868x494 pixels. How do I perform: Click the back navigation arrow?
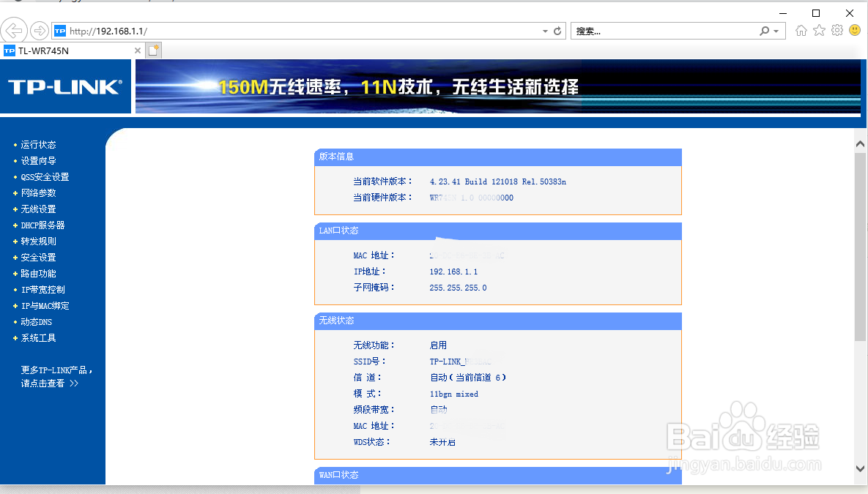point(15,30)
